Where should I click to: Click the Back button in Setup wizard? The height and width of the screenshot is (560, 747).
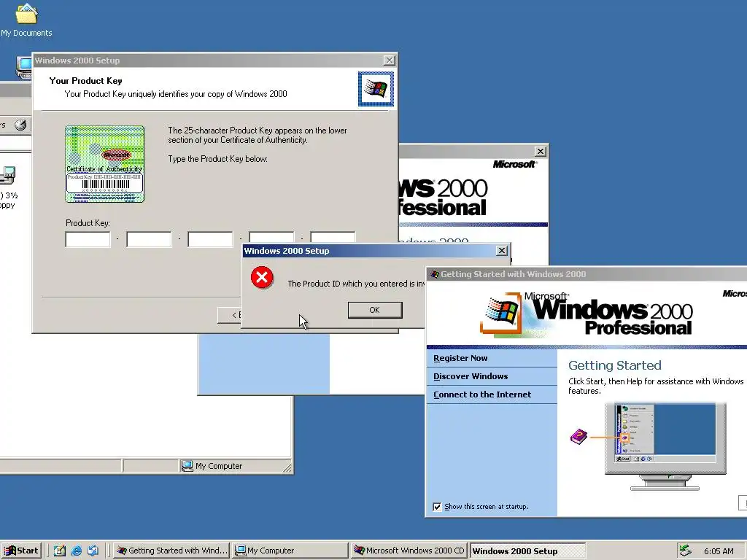click(230, 315)
